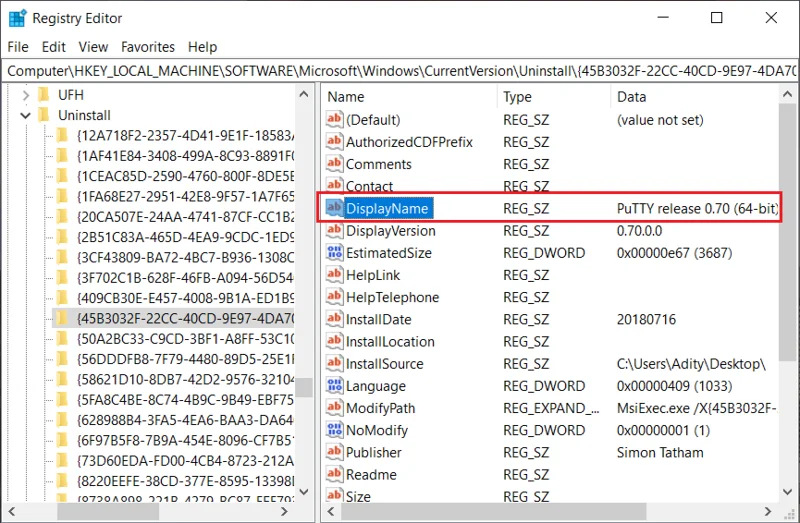The image size is (800, 523).
Task: Click the string icon beside HelpTelephone
Action: point(334,297)
